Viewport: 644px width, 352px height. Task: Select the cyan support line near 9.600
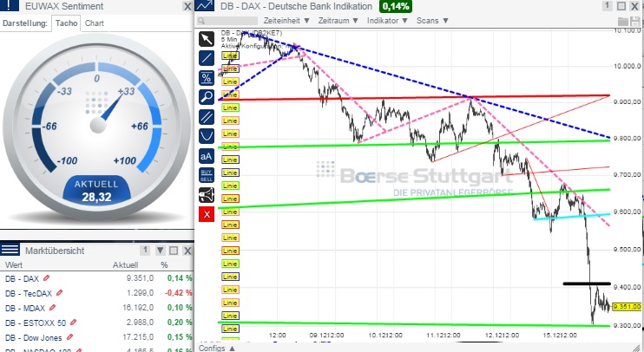[572, 217]
